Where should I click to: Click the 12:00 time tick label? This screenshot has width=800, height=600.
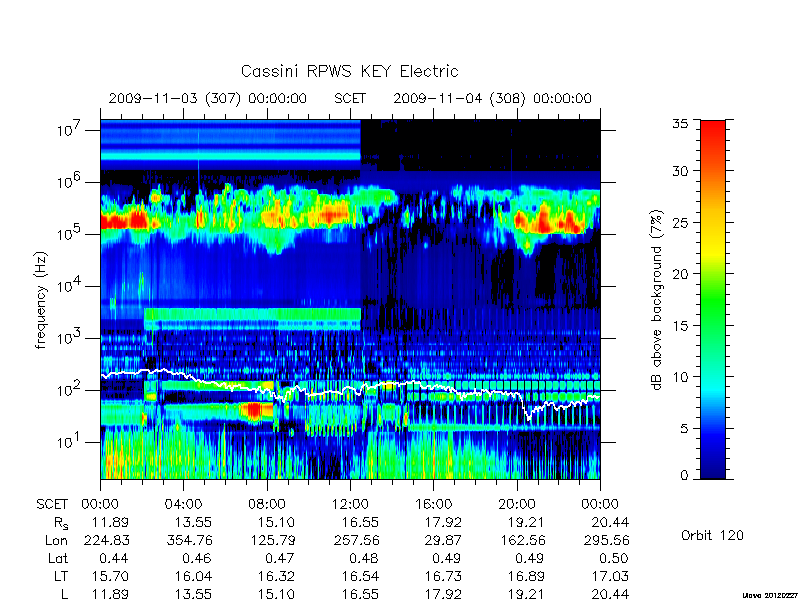(x=350, y=505)
